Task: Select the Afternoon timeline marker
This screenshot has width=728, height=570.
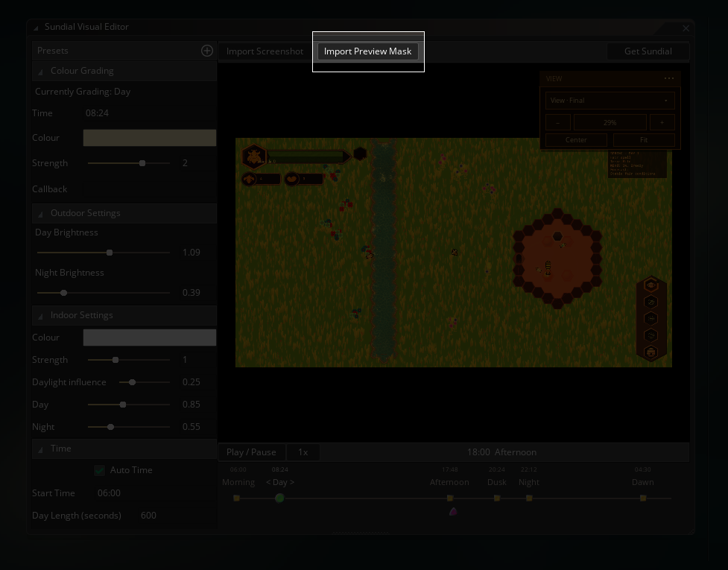Action: click(x=450, y=498)
